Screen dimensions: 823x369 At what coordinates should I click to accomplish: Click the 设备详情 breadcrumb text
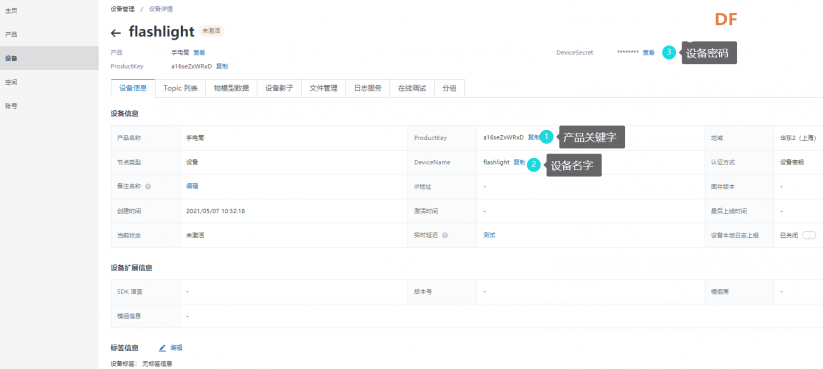[161, 9]
